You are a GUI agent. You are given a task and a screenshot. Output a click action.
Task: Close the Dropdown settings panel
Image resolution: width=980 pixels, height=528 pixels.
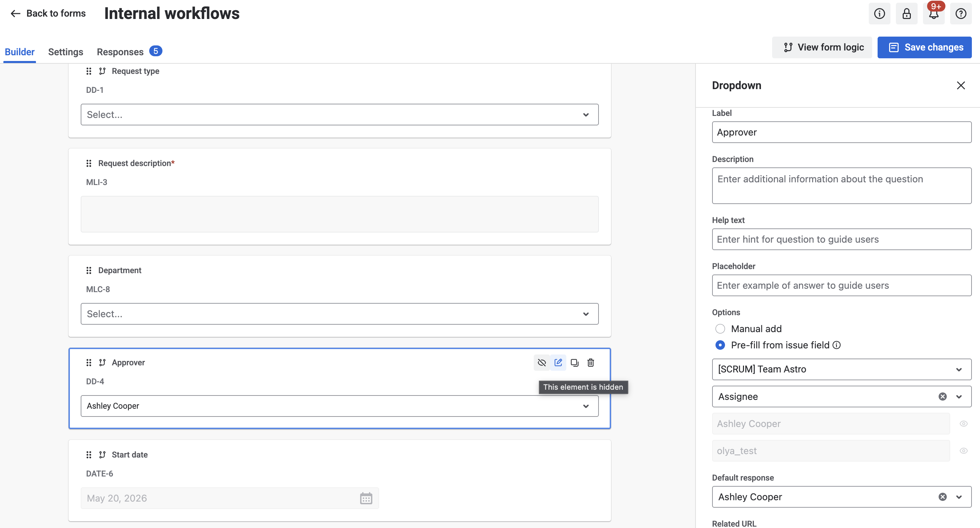tap(961, 85)
